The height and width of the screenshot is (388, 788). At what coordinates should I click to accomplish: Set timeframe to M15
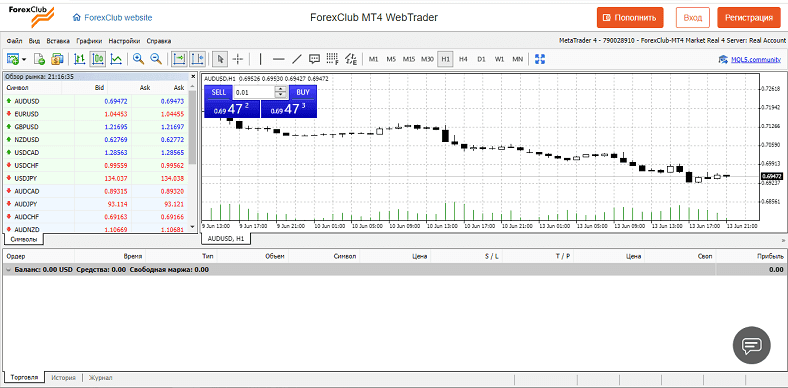[x=409, y=59]
